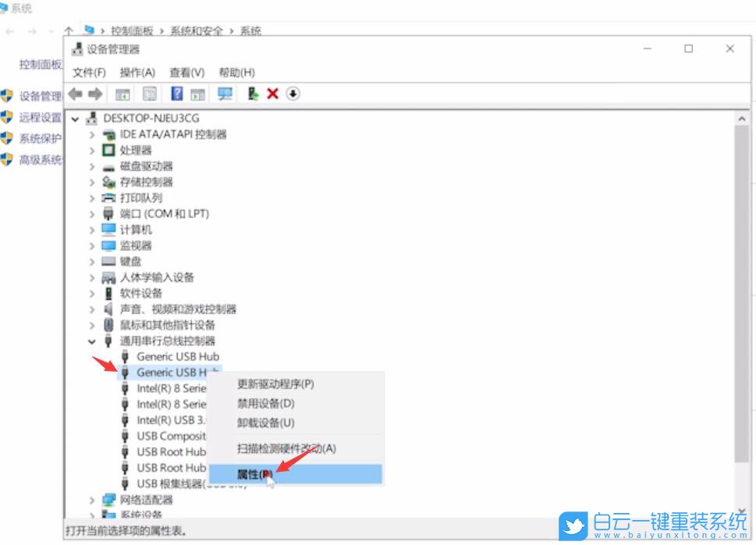Click the Disable device toolbar icon
This screenshot has height=545, width=756.
click(x=292, y=94)
